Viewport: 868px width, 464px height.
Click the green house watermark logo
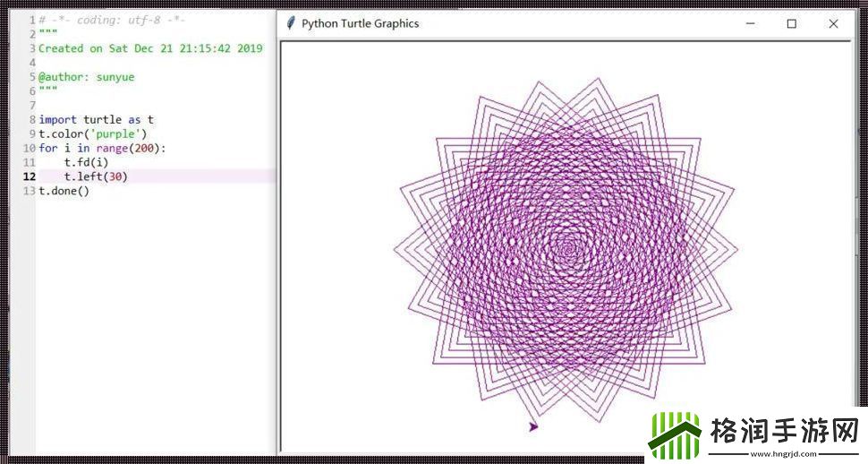click(675, 436)
